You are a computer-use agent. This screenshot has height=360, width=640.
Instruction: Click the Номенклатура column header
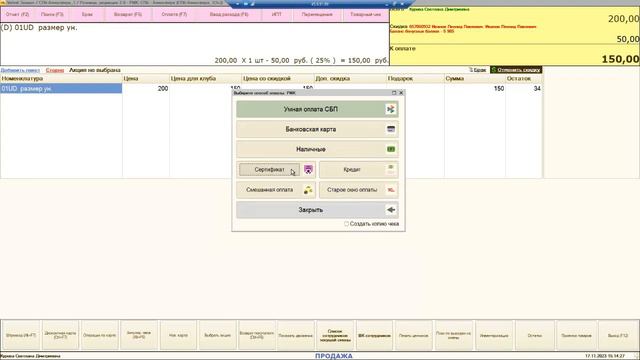click(61, 78)
